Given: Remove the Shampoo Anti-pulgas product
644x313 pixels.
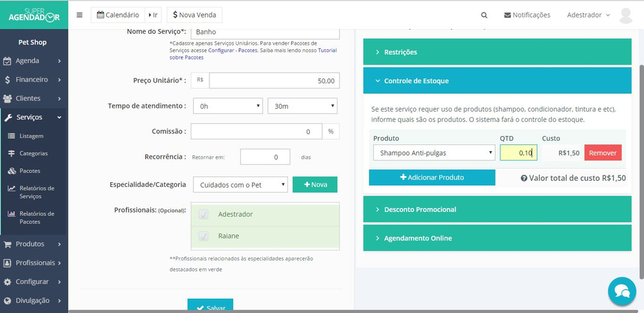Looking at the screenshot, I should (x=603, y=153).
